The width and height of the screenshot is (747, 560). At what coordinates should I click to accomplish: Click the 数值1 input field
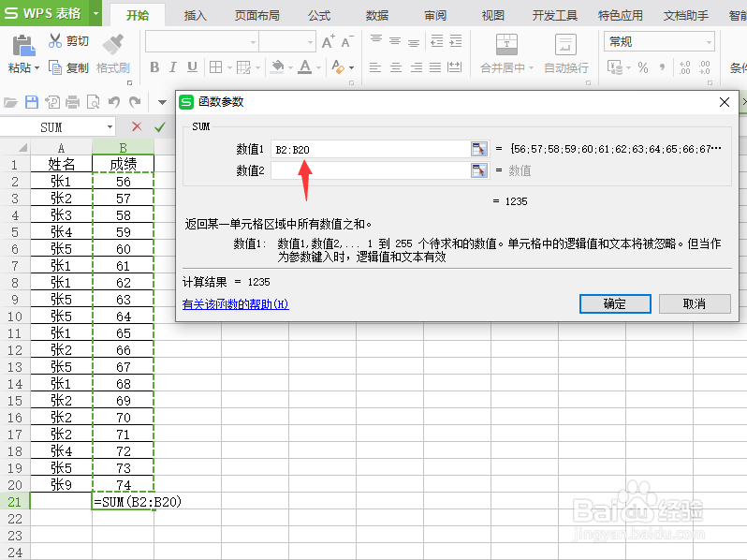click(x=370, y=149)
